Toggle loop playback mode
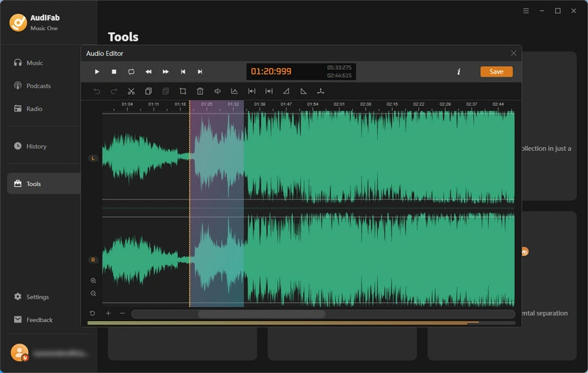Screen dimensions: 588x373 point(132,71)
